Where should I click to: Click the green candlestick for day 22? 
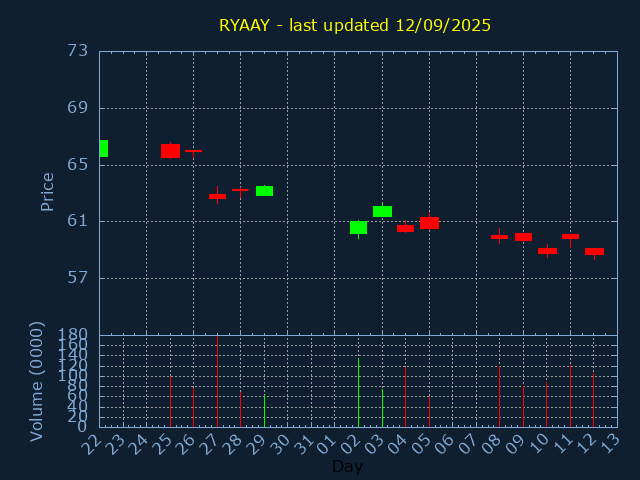click(x=104, y=148)
